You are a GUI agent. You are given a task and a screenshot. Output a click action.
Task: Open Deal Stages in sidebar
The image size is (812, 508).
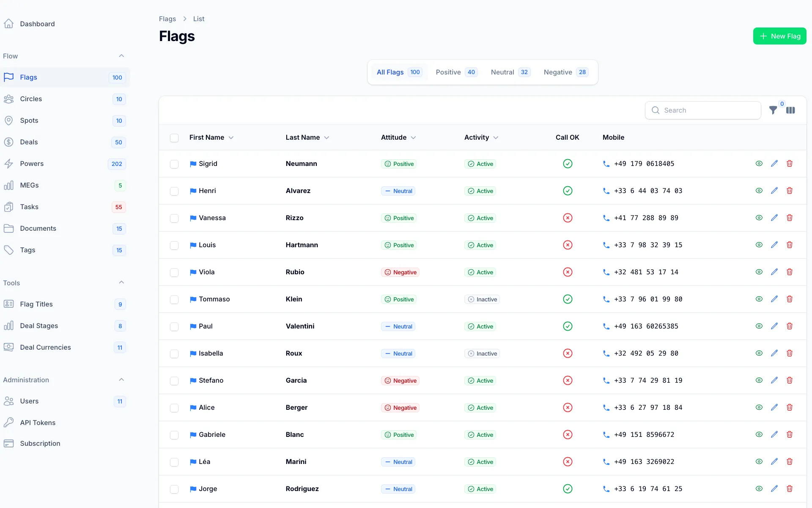[65, 326]
